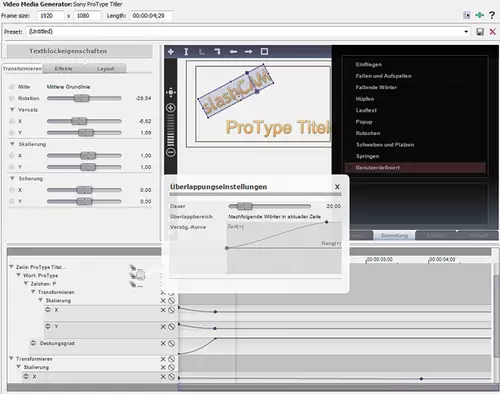
Task: Collapse the Scherung section
Action: pos(12,178)
